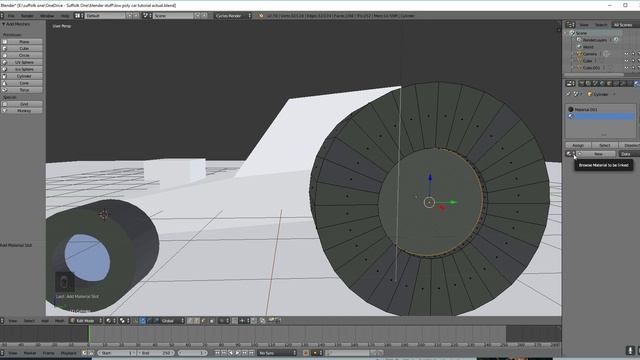Open the timeline View menu
Viewport: 640px width, 360px height.
tap(13, 353)
